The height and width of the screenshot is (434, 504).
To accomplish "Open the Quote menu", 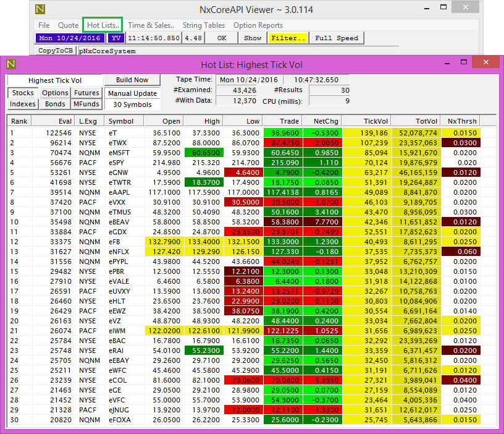I will point(68,25).
